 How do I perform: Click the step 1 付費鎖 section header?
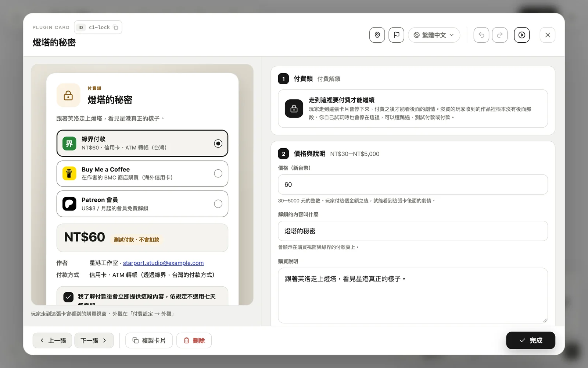[x=309, y=79]
